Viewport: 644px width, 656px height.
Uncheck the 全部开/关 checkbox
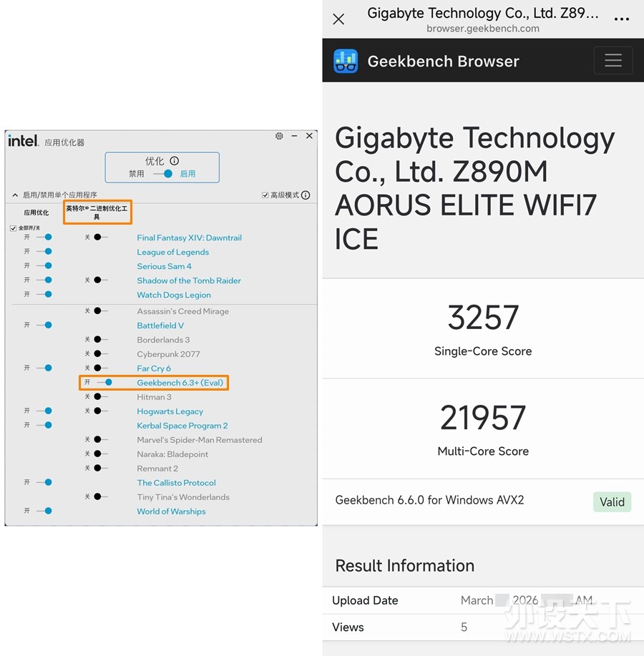tap(13, 228)
